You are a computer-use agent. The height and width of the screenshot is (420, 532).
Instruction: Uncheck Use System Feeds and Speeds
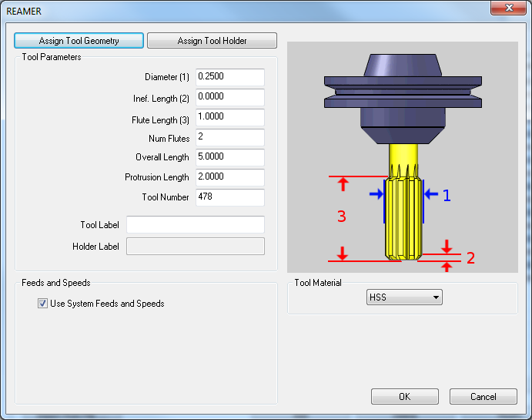coord(42,303)
